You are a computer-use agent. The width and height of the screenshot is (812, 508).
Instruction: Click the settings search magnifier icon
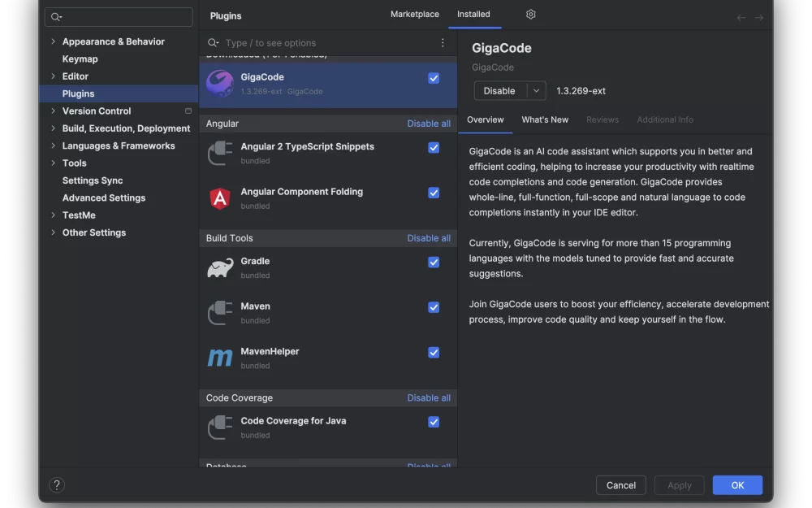(56, 17)
